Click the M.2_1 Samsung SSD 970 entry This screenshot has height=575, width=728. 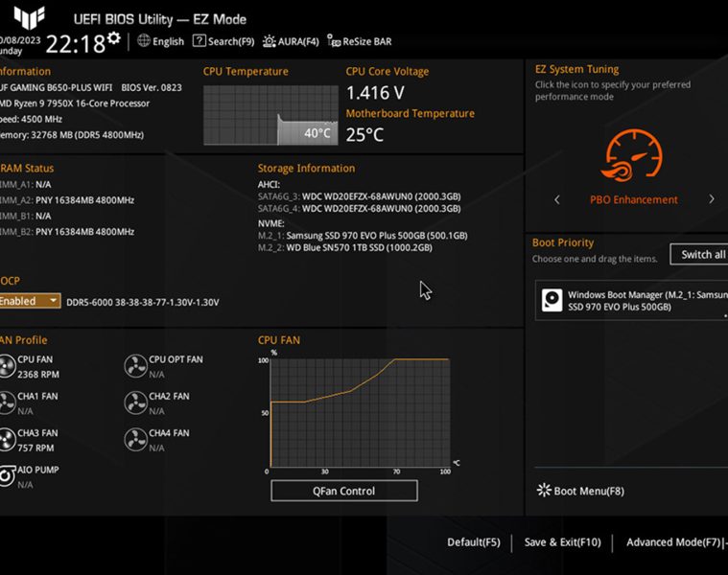click(363, 235)
